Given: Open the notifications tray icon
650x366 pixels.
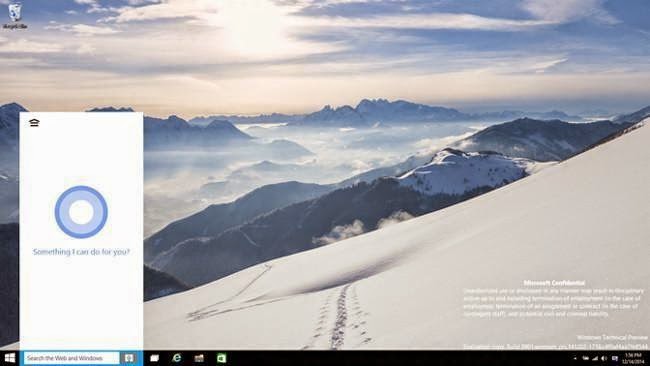Looking at the screenshot, I should (615, 358).
